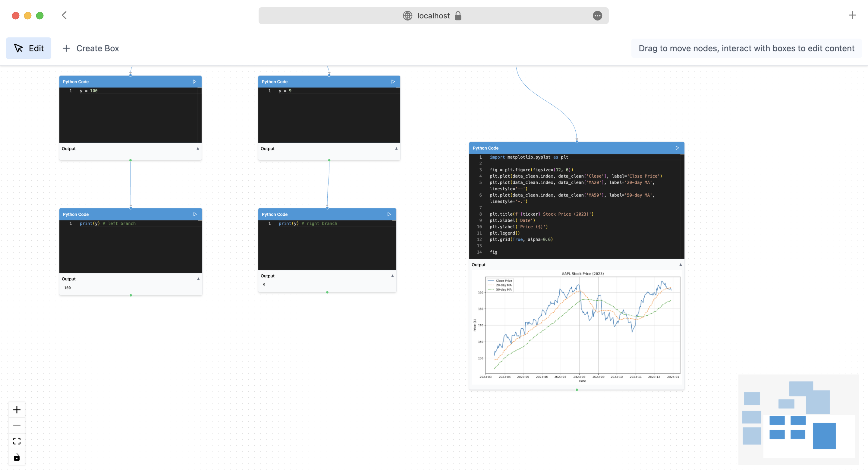Collapse output of 'y = 9' box

pos(396,149)
